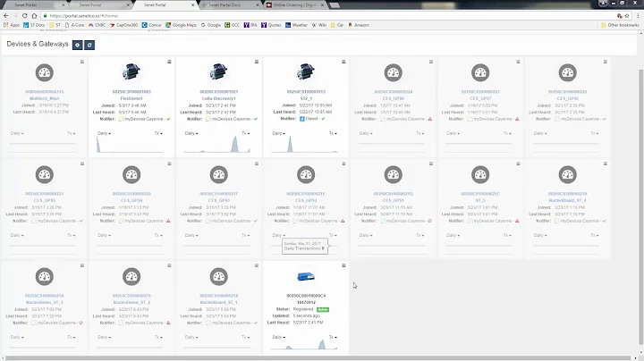The width and height of the screenshot is (644, 361).
Task: Switch to first Senet Portal browser tab
Action: pos(35,5)
